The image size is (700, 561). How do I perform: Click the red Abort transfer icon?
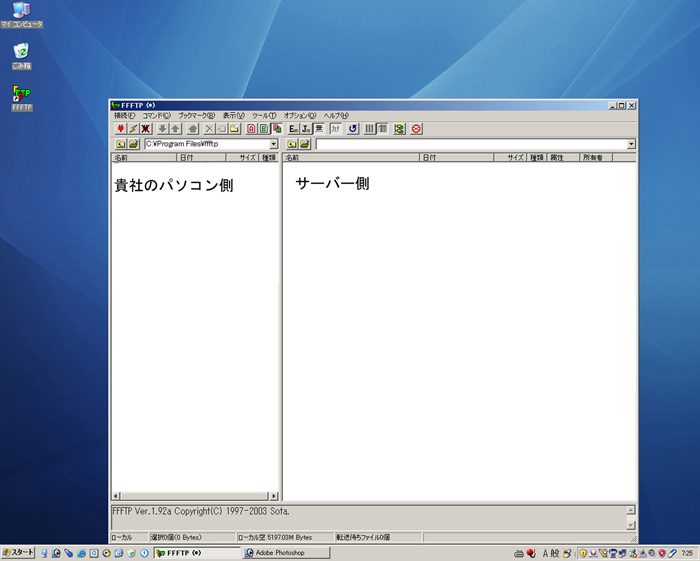tap(416, 129)
